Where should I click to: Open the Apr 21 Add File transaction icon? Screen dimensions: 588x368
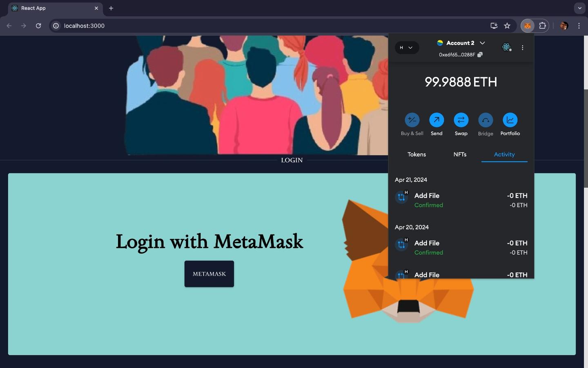(x=401, y=197)
